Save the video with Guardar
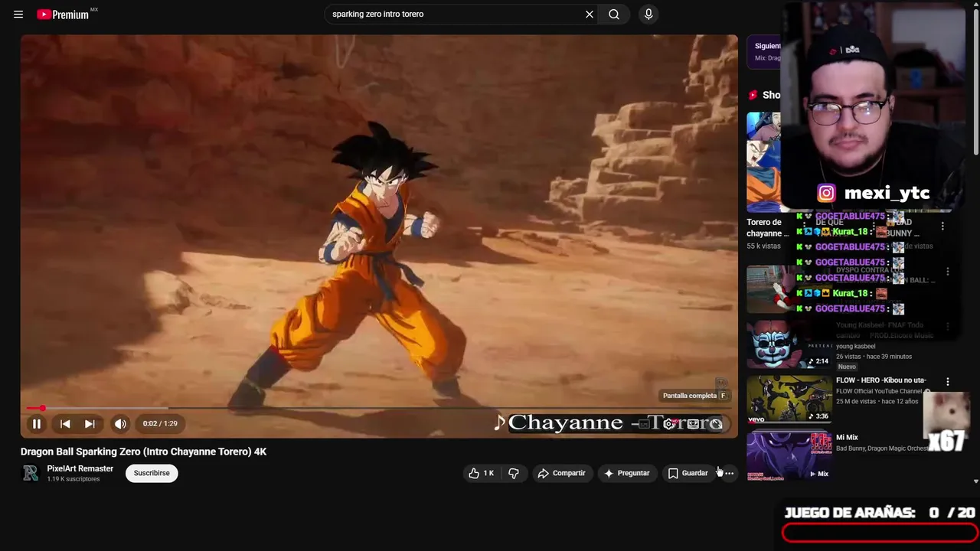Viewport: 980px width, 551px height. tap(688, 474)
